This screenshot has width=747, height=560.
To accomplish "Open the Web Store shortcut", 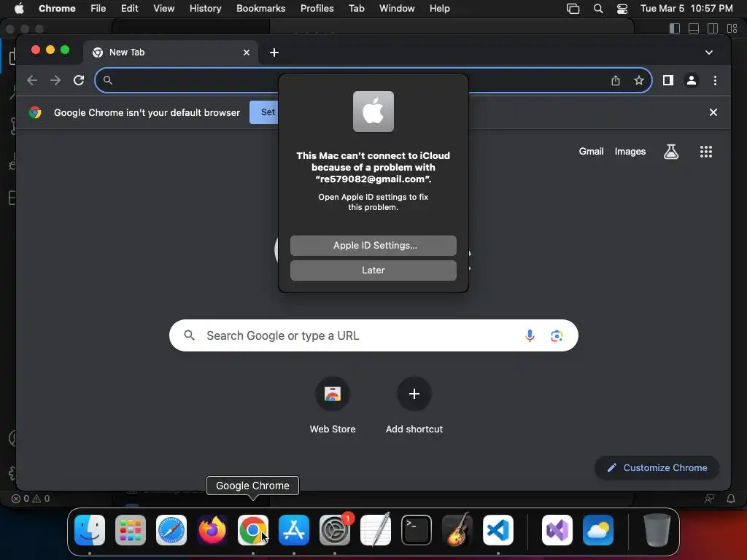I will [333, 405].
